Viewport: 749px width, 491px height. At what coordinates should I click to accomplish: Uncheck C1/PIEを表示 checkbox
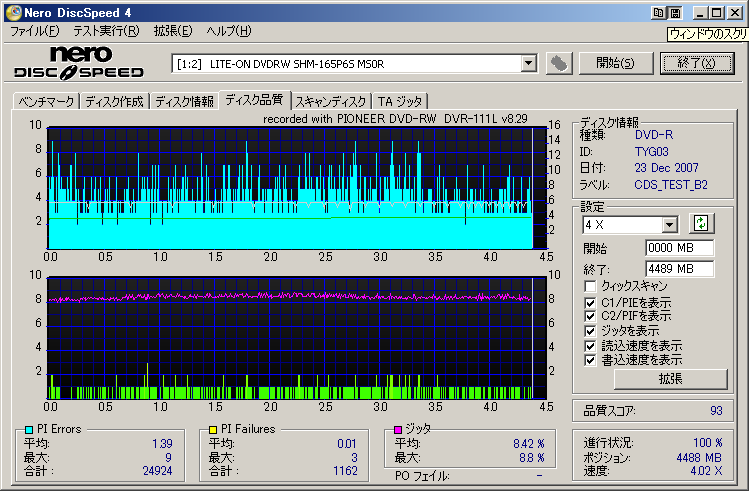[x=590, y=303]
